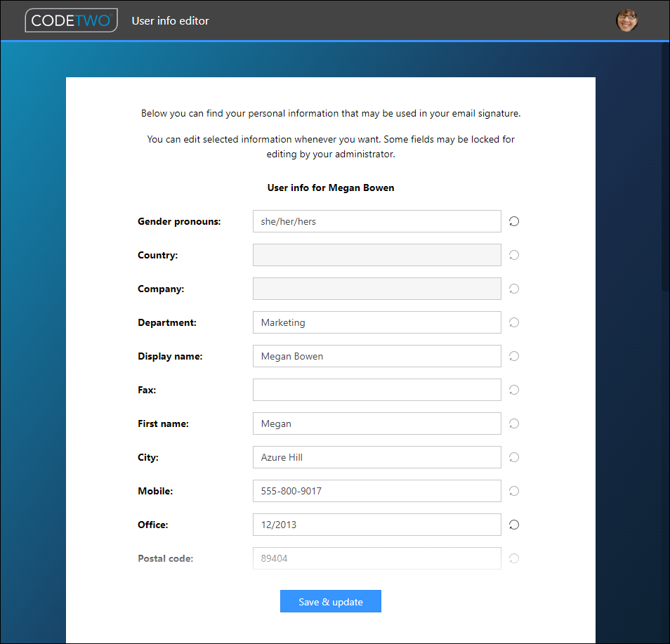The width and height of the screenshot is (670, 644).
Task: Reset the Display name field value
Action: [513, 356]
